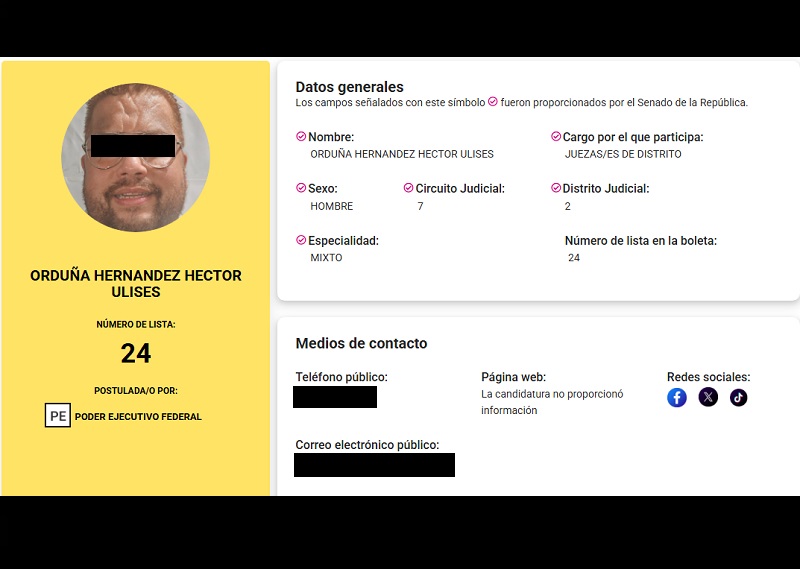Click the Medios de contacto heading
The width and height of the screenshot is (800, 569).
click(x=361, y=343)
